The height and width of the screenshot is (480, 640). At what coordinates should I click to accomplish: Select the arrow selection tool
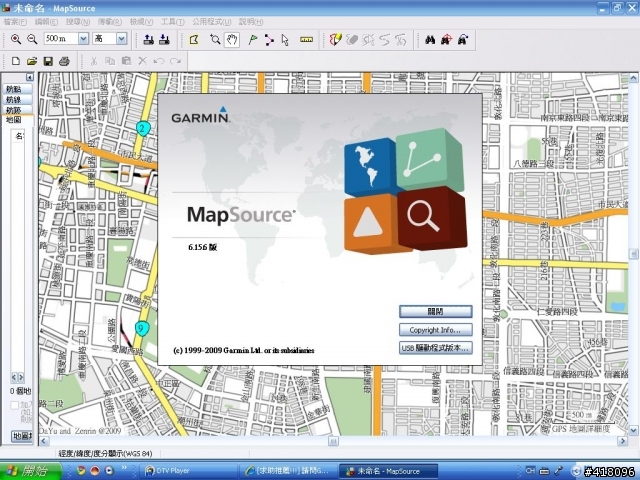point(285,40)
